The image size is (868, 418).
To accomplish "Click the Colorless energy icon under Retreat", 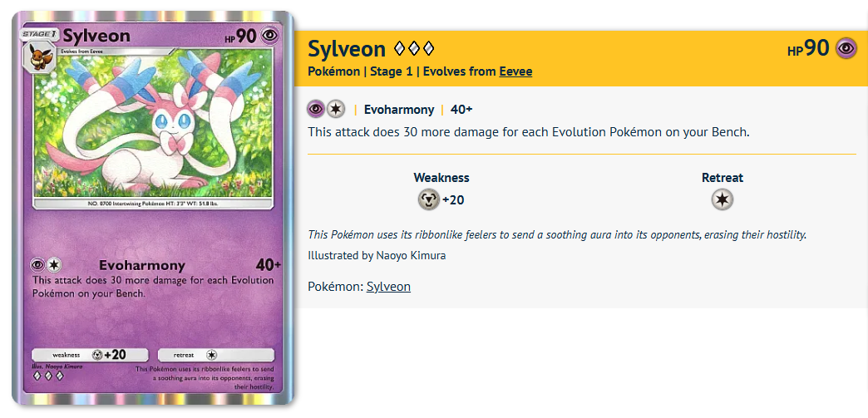I will (722, 199).
